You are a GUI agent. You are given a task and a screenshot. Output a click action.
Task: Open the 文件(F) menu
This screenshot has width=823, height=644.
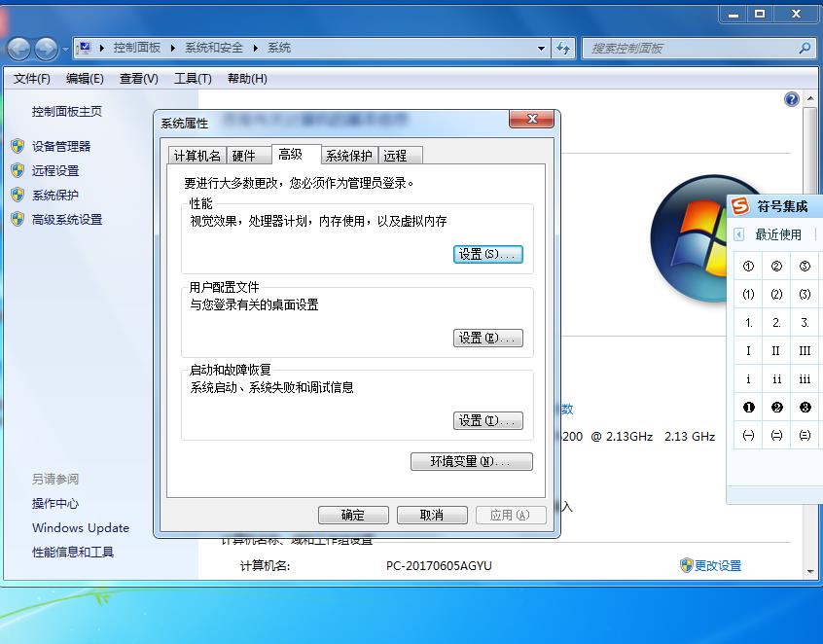(x=32, y=79)
